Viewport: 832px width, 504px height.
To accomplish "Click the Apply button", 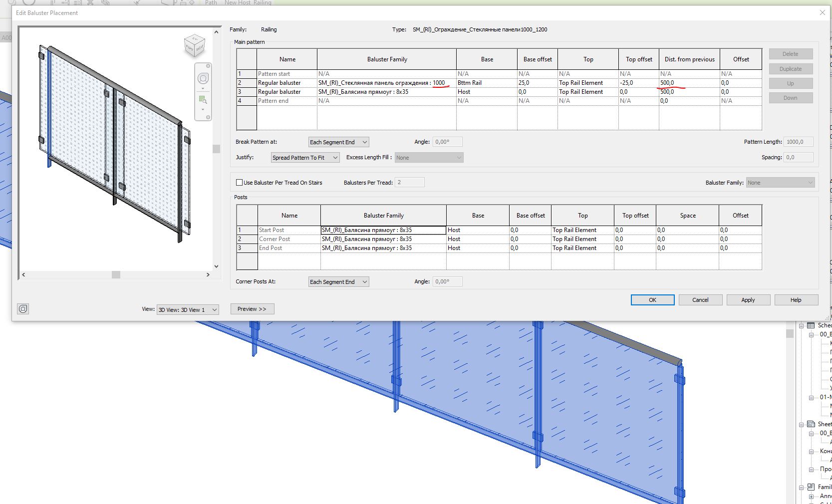I will click(x=748, y=300).
